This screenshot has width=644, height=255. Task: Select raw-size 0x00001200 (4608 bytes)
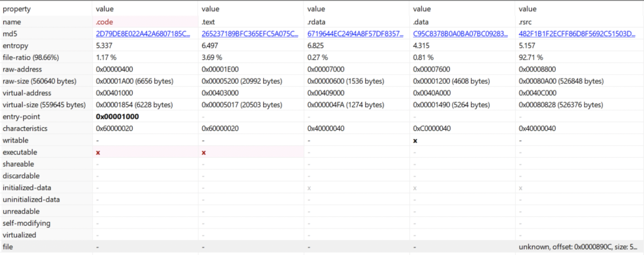tap(451, 81)
